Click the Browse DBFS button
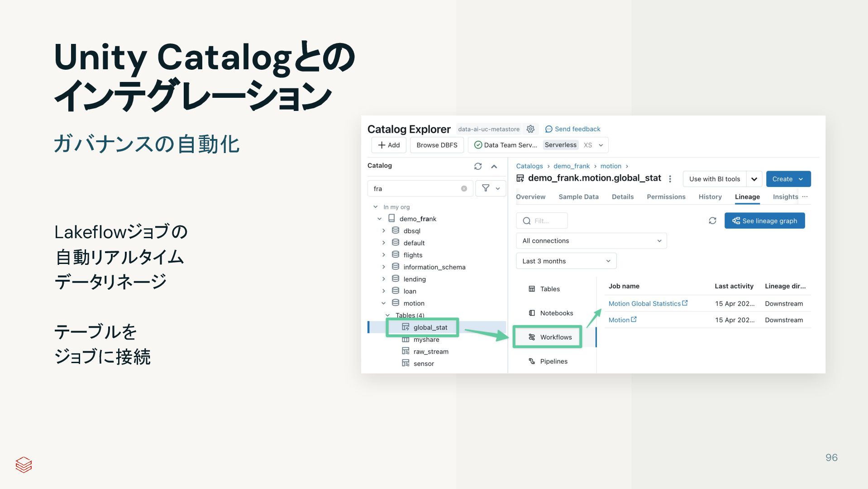This screenshot has width=868, height=489. point(437,145)
